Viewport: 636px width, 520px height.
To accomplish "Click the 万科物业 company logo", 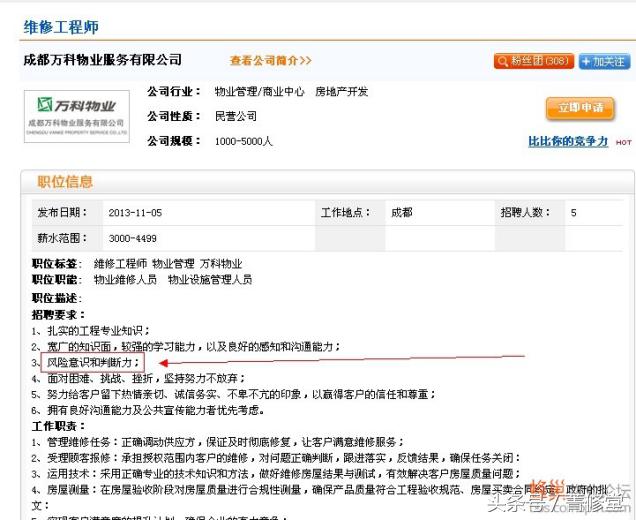I will 77,116.
